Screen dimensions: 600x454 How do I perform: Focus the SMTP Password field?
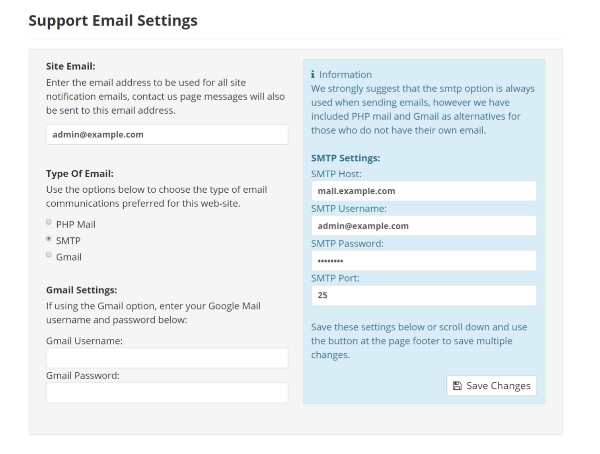click(424, 261)
